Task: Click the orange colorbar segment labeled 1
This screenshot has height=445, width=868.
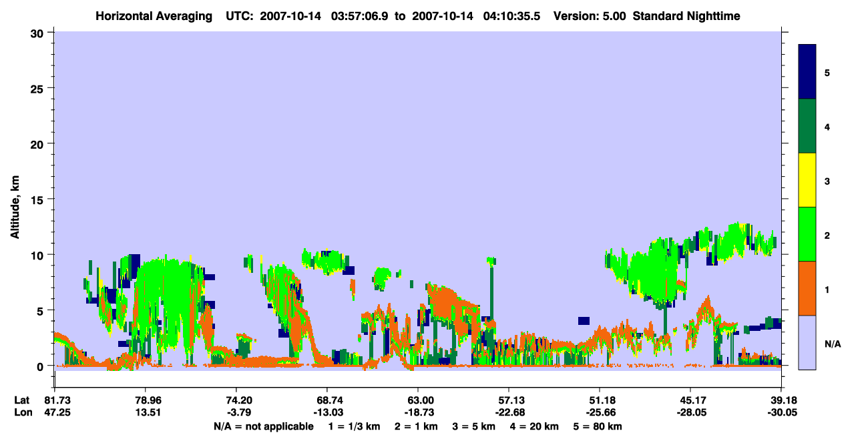Action: 807,288
